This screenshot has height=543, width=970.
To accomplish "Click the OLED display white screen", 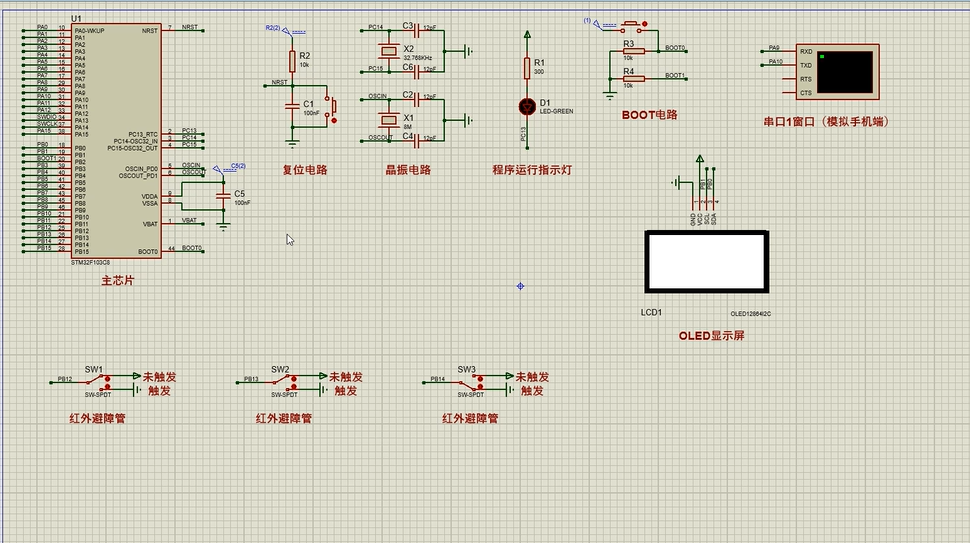I will click(705, 262).
